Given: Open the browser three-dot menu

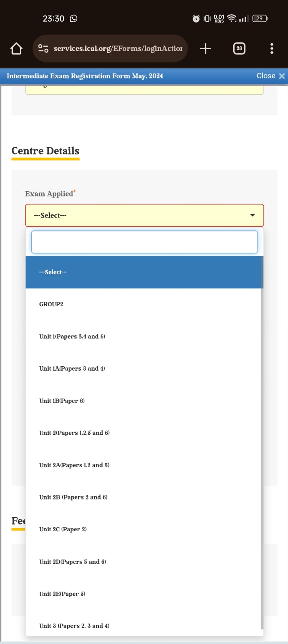Looking at the screenshot, I should coord(272,49).
